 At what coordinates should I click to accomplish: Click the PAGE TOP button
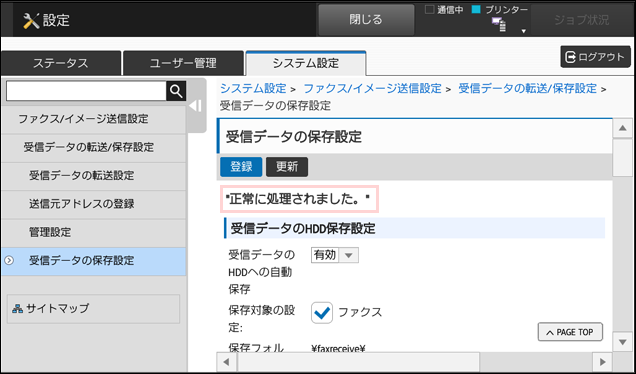[x=570, y=332]
